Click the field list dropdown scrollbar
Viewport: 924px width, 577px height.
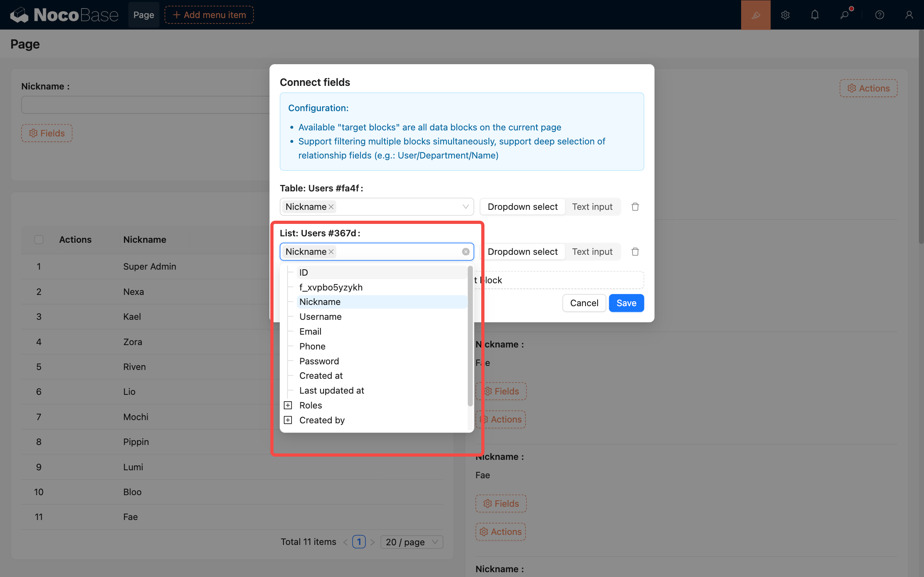(x=470, y=336)
